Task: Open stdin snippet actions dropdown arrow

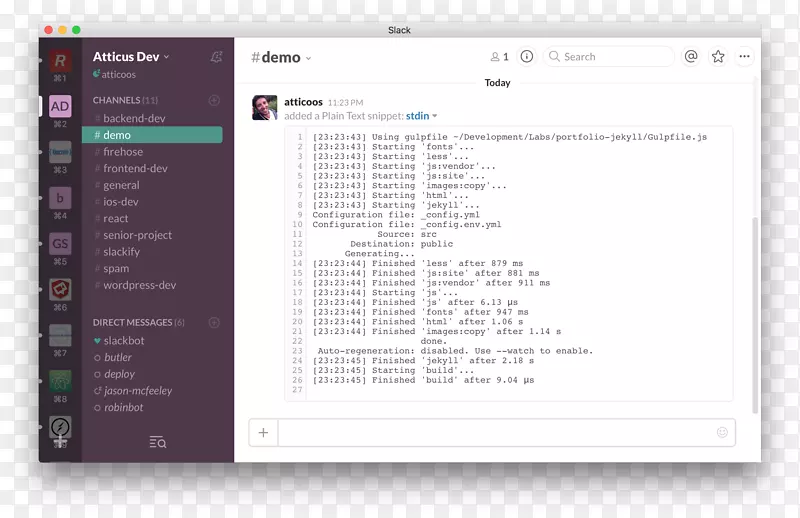Action: 435,116
